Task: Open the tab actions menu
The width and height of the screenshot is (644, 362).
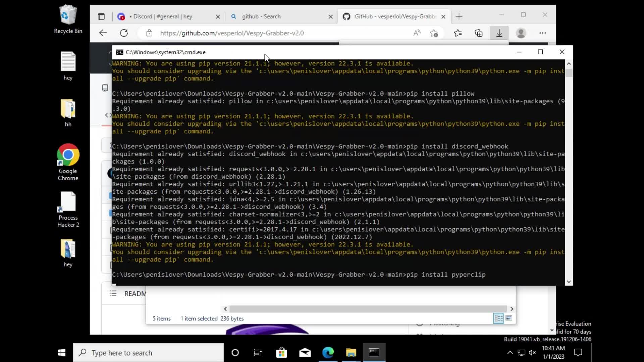Action: pyautogui.click(x=102, y=16)
